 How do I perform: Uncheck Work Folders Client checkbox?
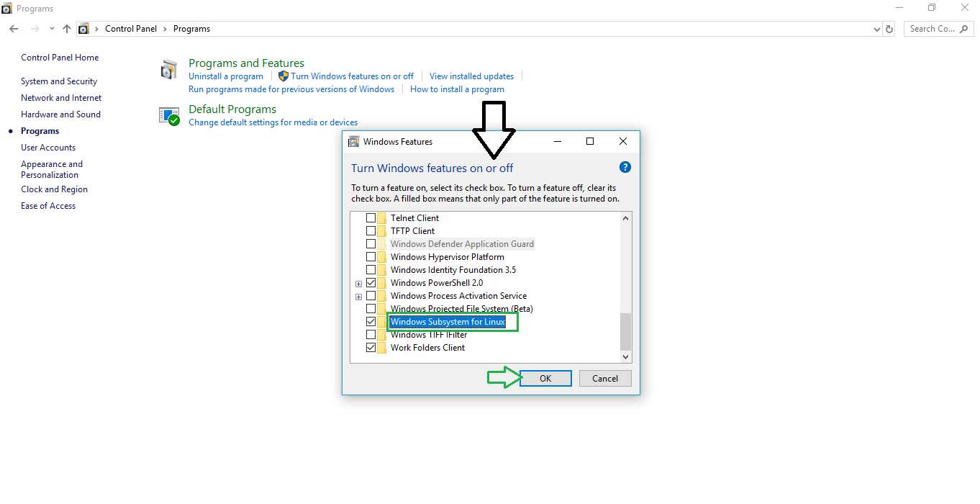tap(371, 348)
